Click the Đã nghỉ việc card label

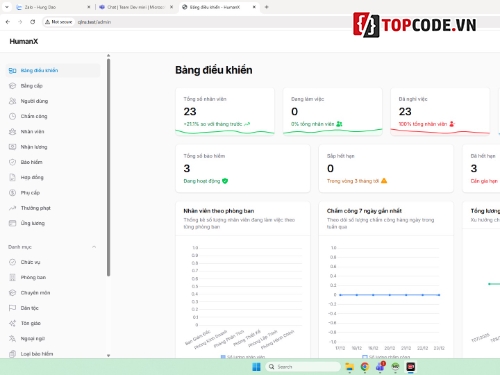pos(413,99)
